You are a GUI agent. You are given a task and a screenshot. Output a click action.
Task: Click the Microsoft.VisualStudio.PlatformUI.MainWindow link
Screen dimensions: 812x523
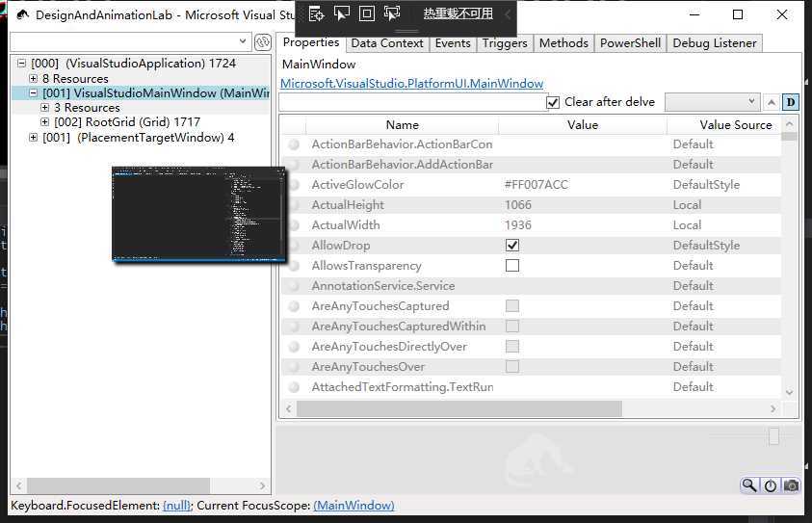coord(411,84)
